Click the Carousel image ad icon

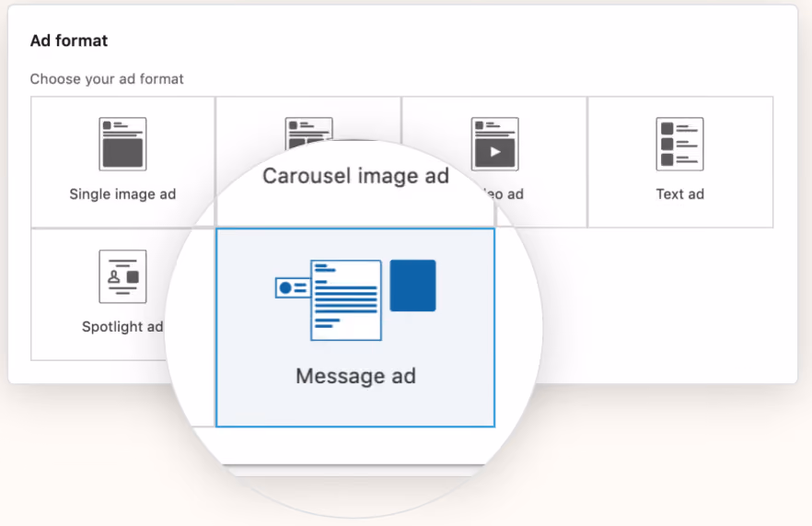[309, 133]
